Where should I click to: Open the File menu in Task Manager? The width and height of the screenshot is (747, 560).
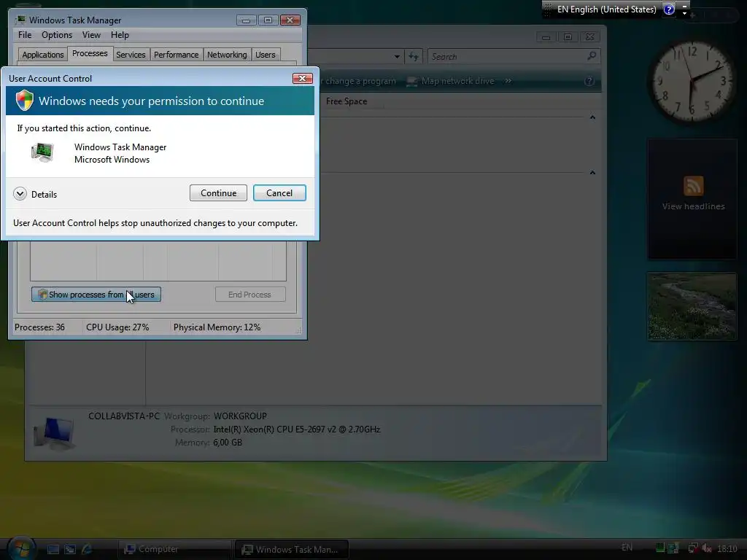coord(25,35)
